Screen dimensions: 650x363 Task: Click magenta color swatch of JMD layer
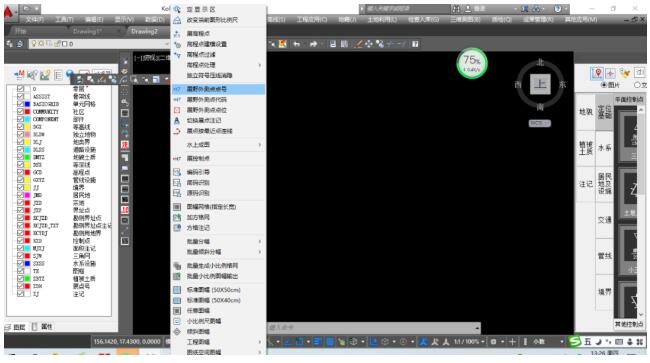click(27, 195)
